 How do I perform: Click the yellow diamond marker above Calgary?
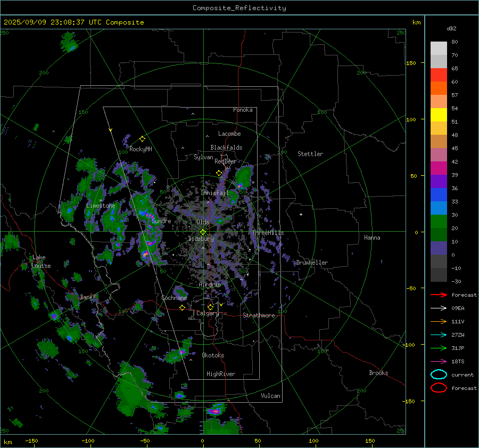coord(210,307)
